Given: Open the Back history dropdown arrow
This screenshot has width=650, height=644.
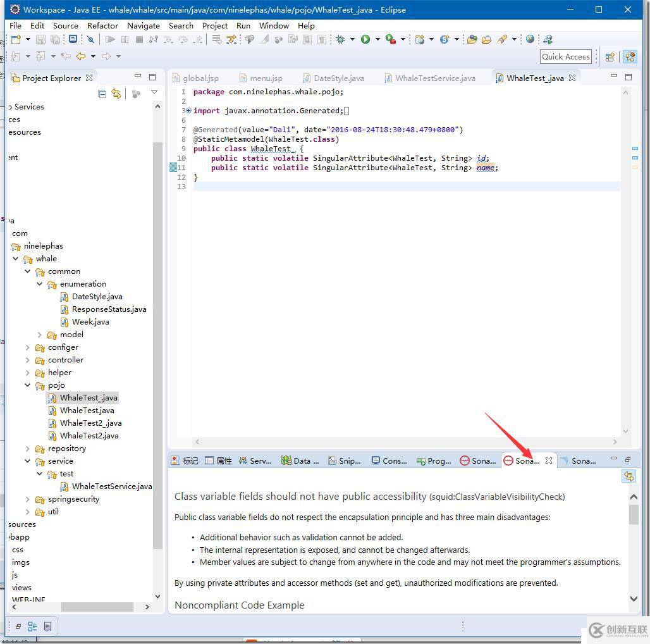Looking at the screenshot, I should (x=93, y=56).
